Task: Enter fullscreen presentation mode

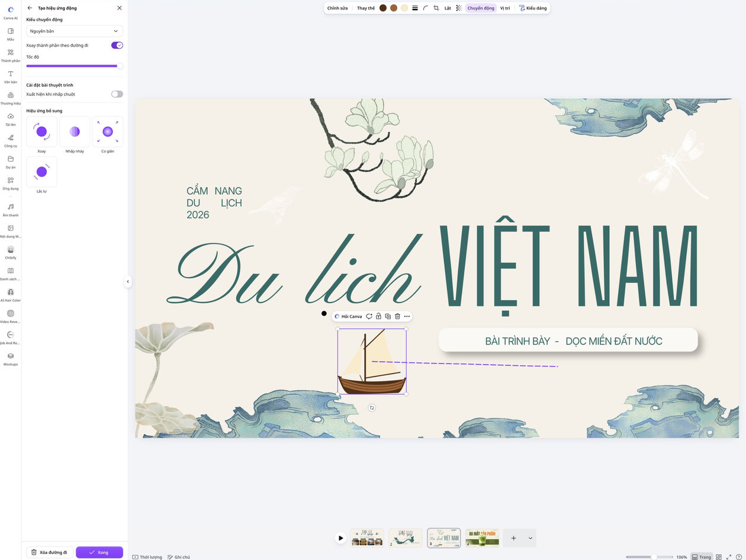Action: point(729,557)
